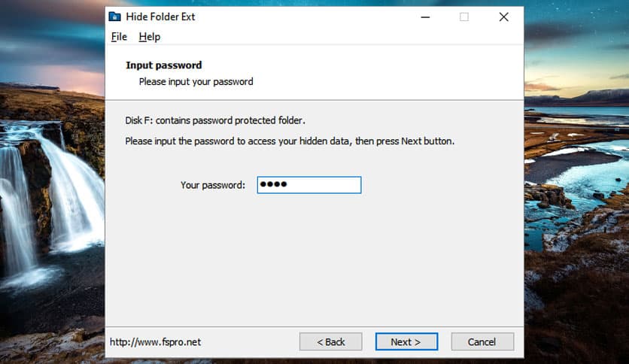Cancel the password wizard
Screen dimensions: 629x364
(x=482, y=341)
